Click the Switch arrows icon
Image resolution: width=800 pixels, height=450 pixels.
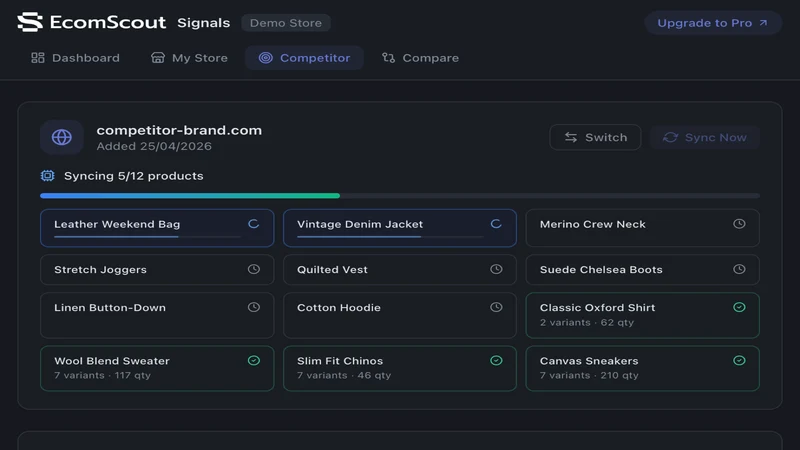pyautogui.click(x=571, y=137)
